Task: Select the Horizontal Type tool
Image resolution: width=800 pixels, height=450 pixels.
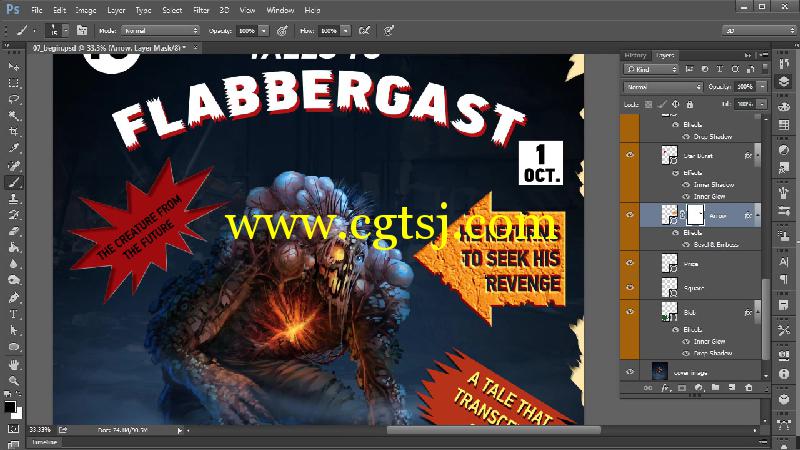Action: pos(14,314)
